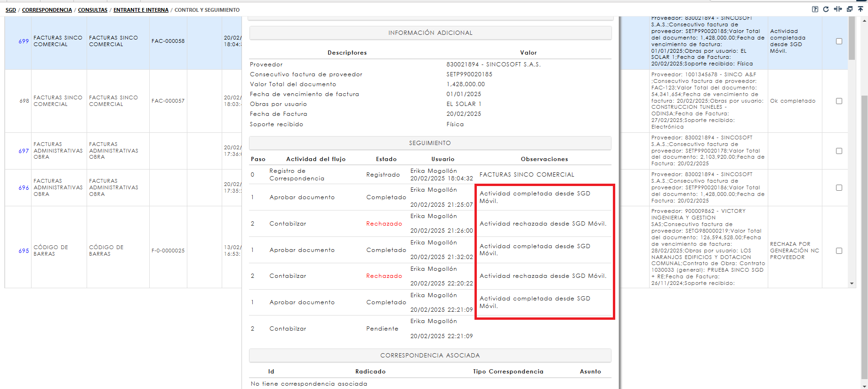Viewport: 868px width, 389px height.
Task: Tick checkbox for row 699
Action: (839, 41)
